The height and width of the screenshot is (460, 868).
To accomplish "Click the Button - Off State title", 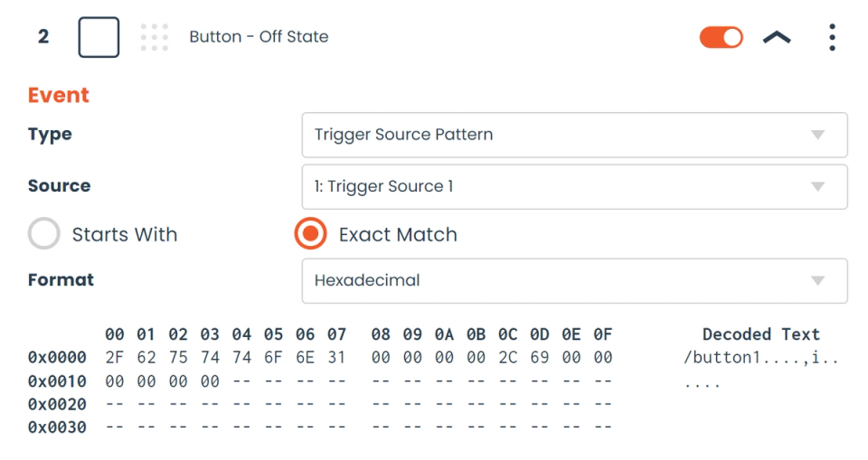I will (259, 37).
